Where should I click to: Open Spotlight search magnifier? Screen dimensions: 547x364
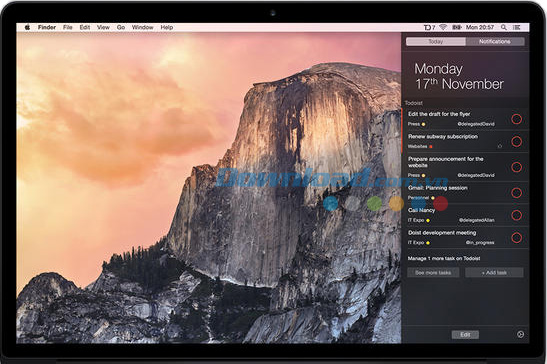coord(504,27)
